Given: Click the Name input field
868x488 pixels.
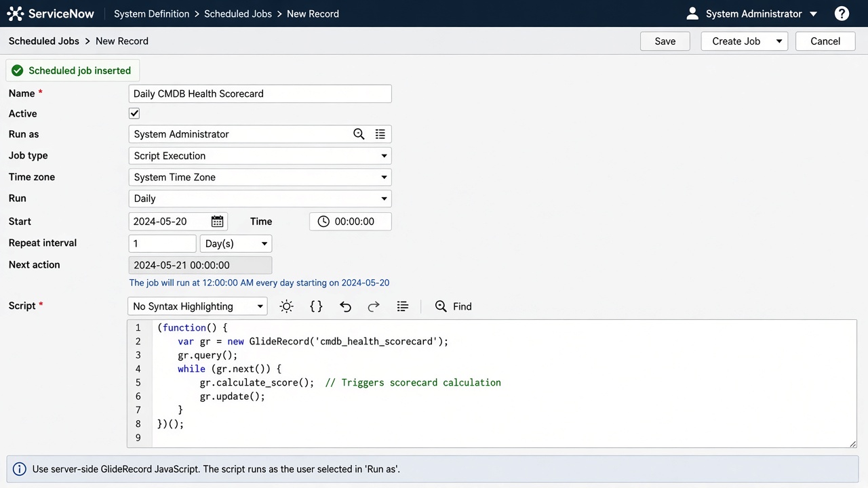Looking at the screenshot, I should [x=260, y=94].
